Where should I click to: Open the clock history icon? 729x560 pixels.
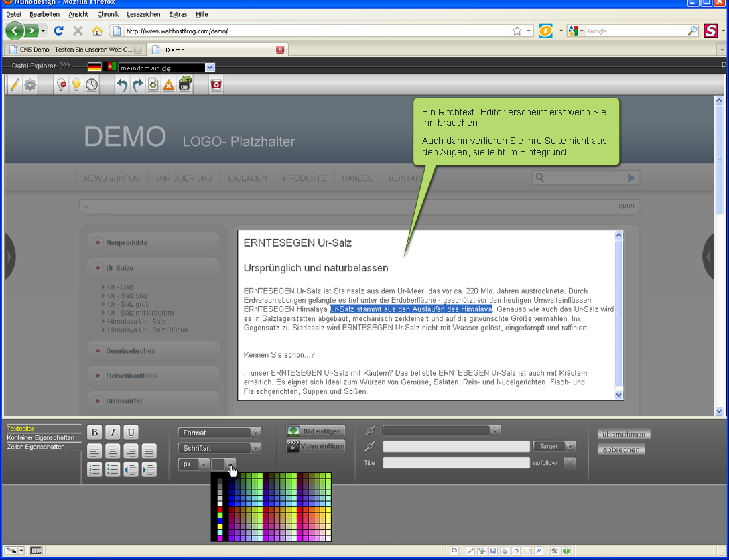92,84
